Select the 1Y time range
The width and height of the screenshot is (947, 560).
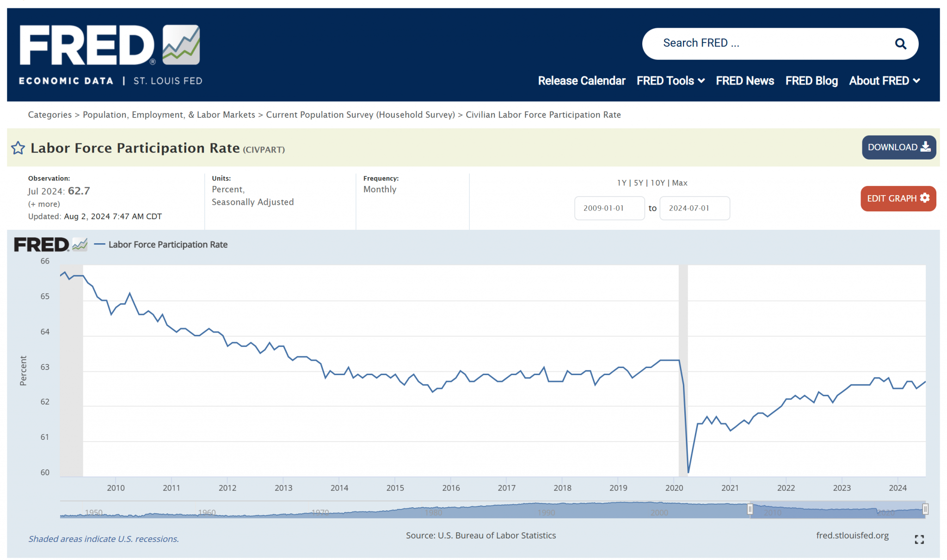pyautogui.click(x=621, y=183)
